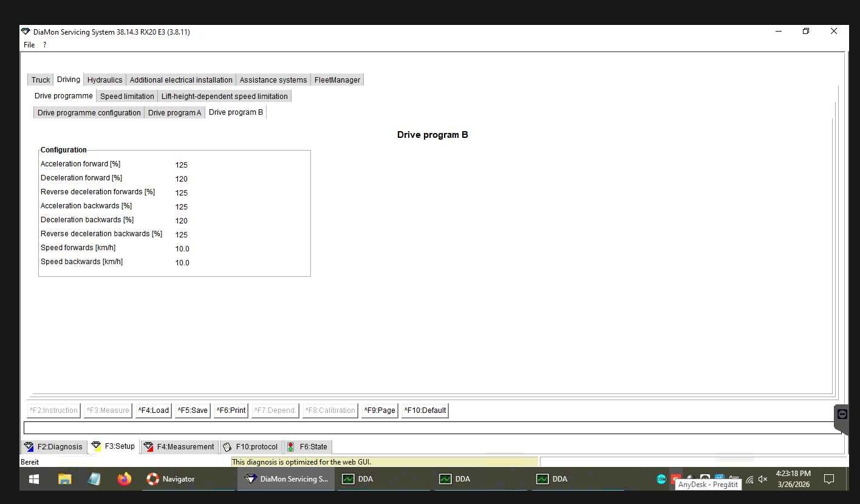Open Additional electrical installation tab

point(181,80)
